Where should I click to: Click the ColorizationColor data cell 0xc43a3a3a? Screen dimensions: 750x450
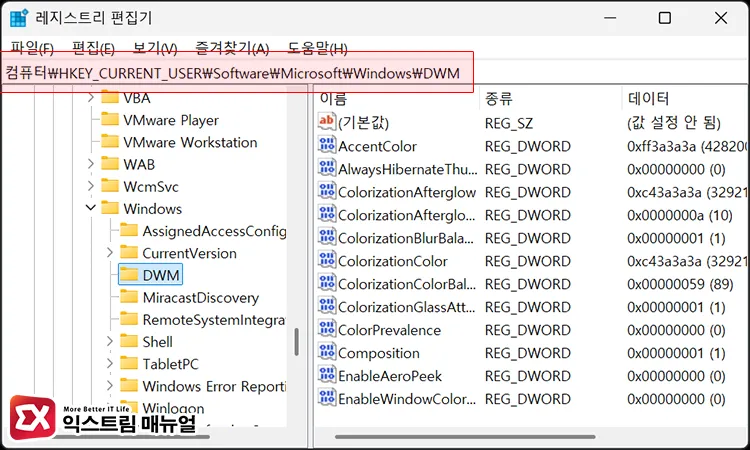pos(686,261)
